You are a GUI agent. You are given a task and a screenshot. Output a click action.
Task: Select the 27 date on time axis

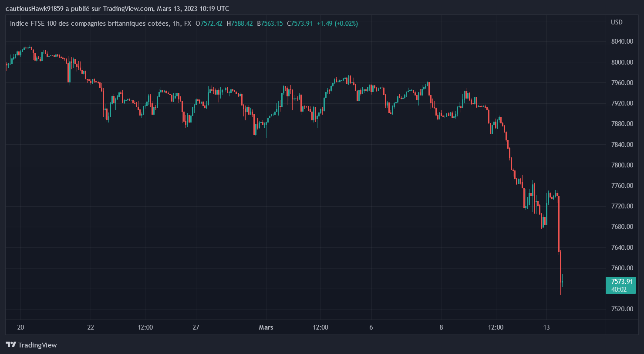pos(196,327)
